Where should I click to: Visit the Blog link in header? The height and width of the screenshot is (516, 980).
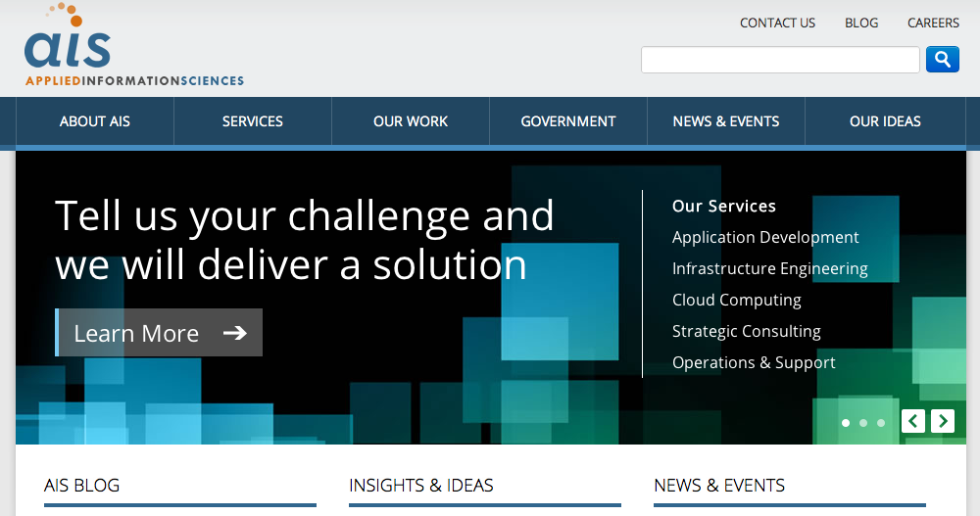tap(861, 23)
